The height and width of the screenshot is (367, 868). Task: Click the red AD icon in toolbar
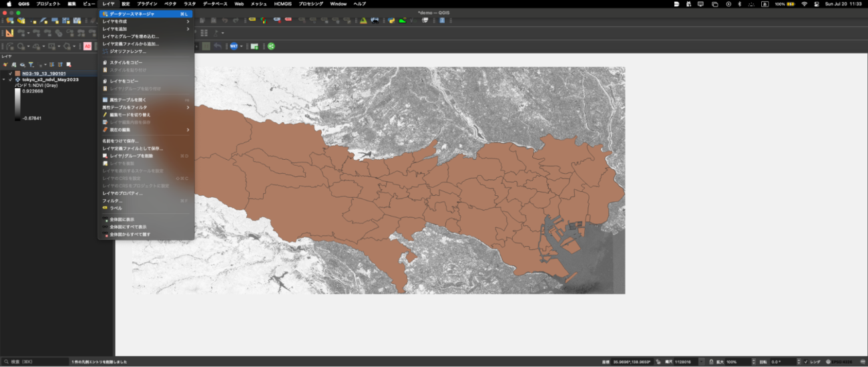[x=87, y=46]
